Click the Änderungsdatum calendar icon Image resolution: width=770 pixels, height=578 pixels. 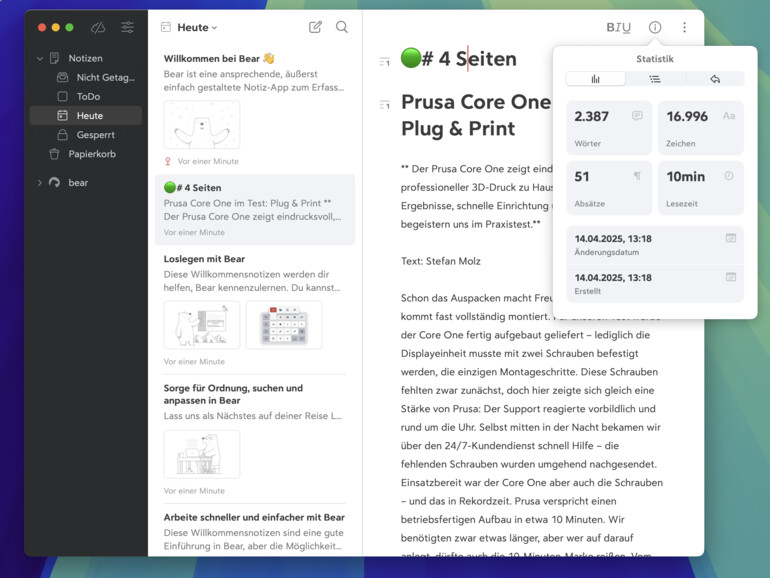[731, 238]
